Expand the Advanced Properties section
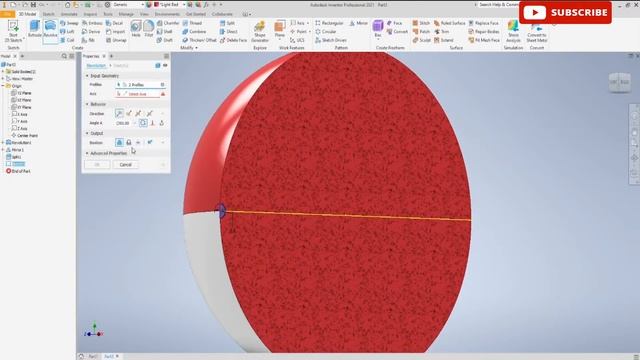Viewport: 640px width, 360px height. click(x=87, y=153)
